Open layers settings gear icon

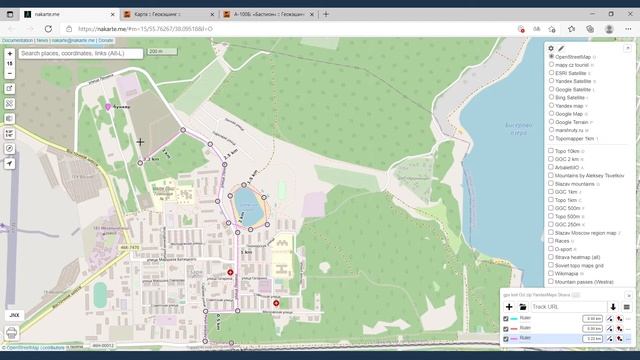pyautogui.click(x=551, y=48)
